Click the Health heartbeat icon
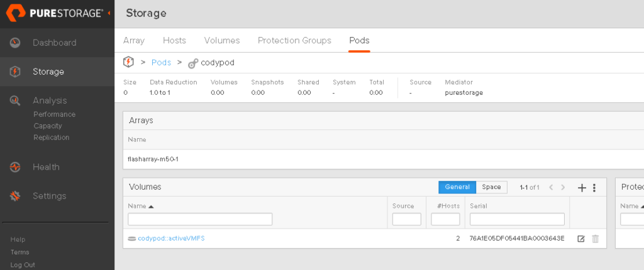Screen dimensions: 644x270 (15, 167)
